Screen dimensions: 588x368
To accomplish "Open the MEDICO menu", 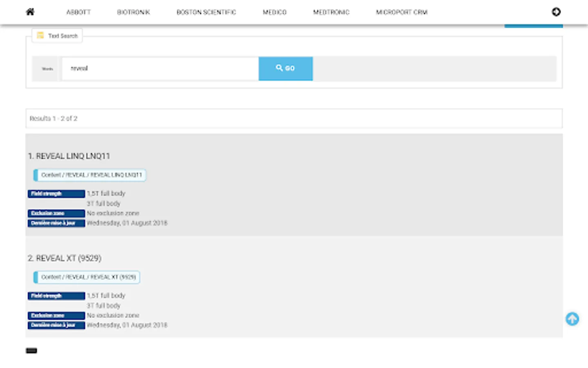I will pos(274,12).
